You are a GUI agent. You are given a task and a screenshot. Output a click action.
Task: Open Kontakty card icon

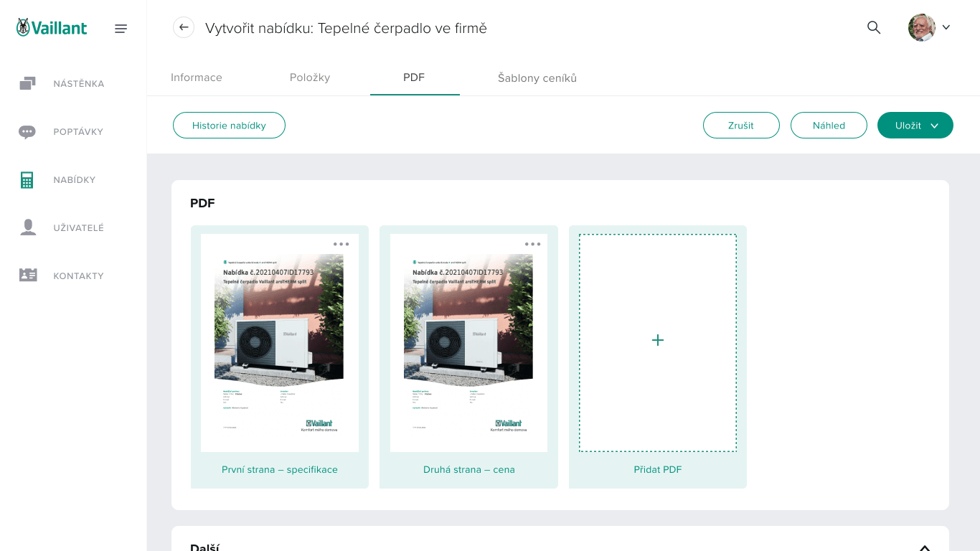(x=28, y=276)
